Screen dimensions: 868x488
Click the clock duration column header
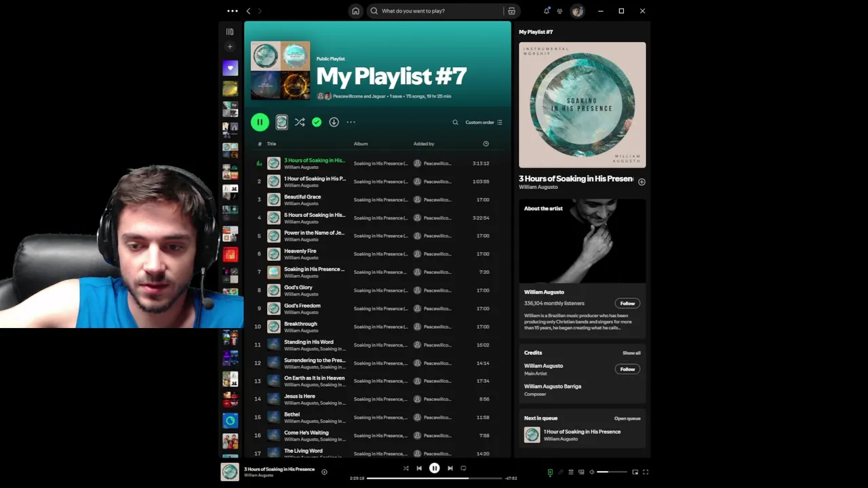(x=486, y=144)
